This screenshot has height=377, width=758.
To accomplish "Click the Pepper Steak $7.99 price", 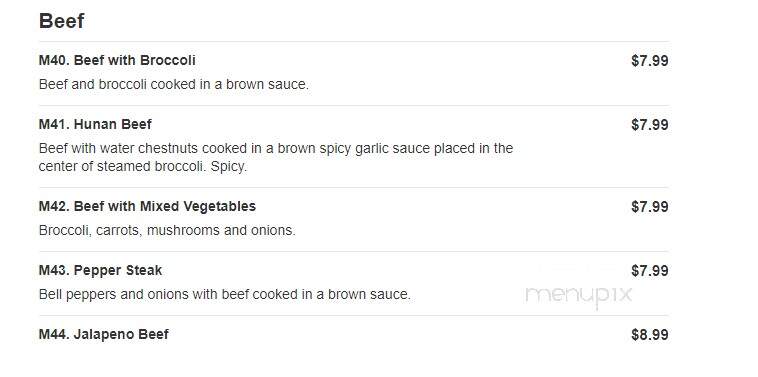I will click(650, 271).
